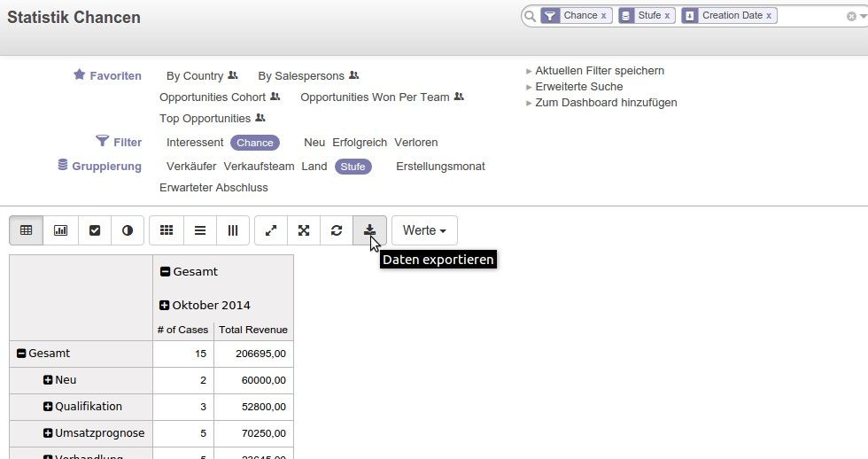Remove the Creation Date tag from search
The image size is (868, 459).
coord(769,16)
